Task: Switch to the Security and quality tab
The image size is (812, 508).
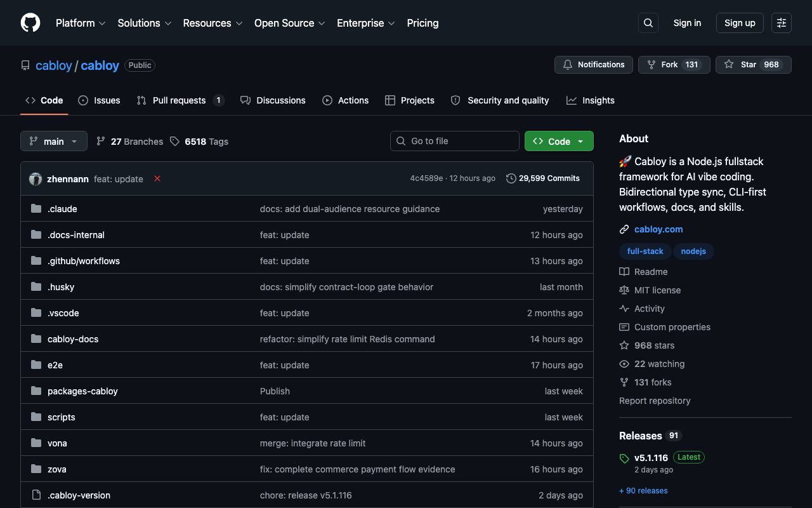Action: click(x=500, y=100)
